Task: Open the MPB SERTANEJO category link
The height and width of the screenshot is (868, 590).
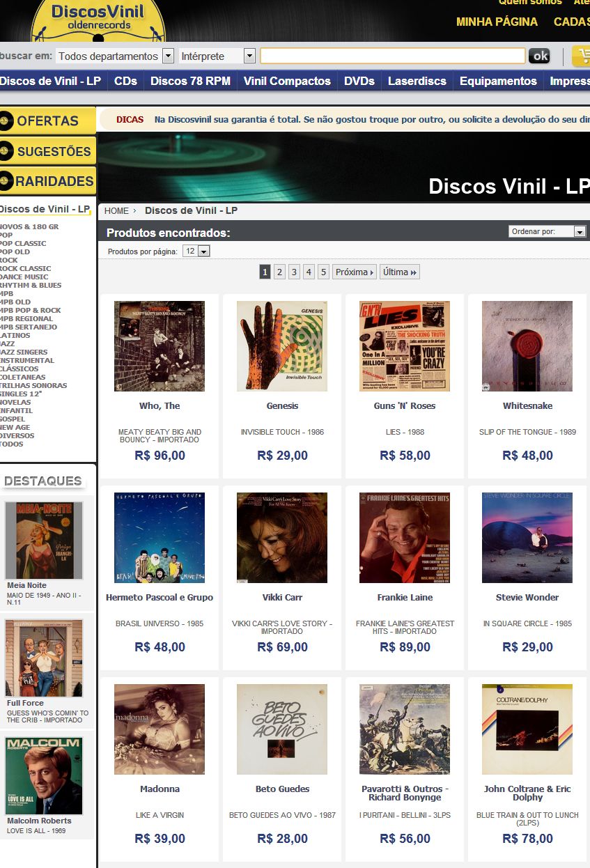Action: (x=29, y=327)
